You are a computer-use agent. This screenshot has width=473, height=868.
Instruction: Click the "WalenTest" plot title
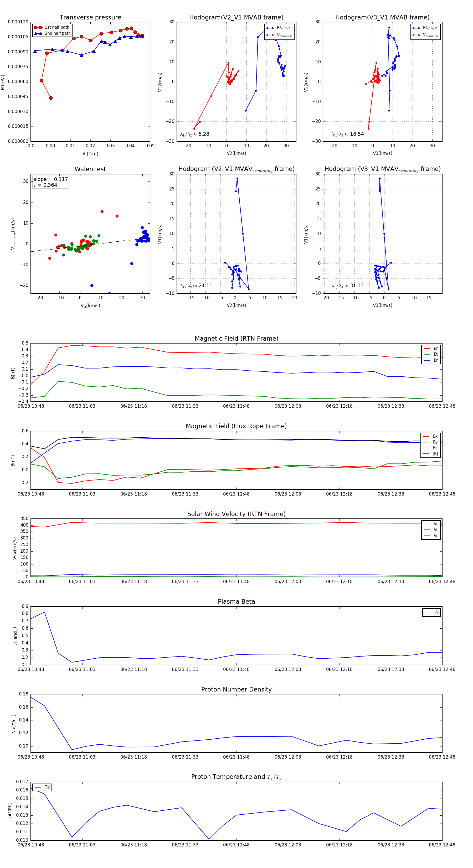click(x=90, y=169)
